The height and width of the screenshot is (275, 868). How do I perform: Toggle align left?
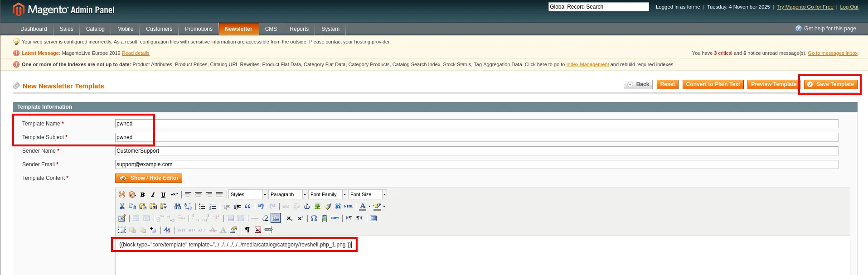click(188, 194)
